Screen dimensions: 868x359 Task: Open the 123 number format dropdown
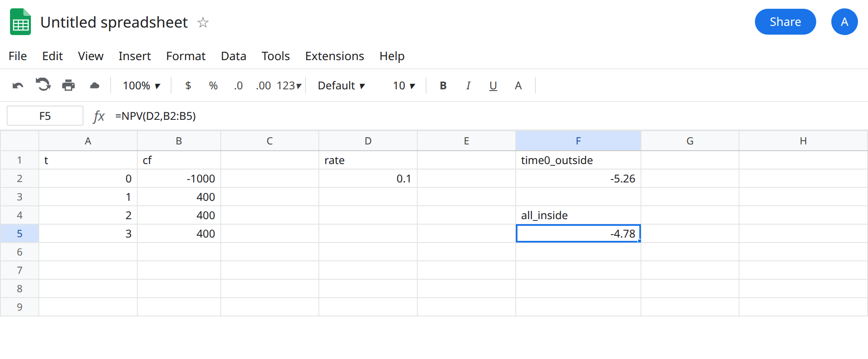[x=289, y=86]
